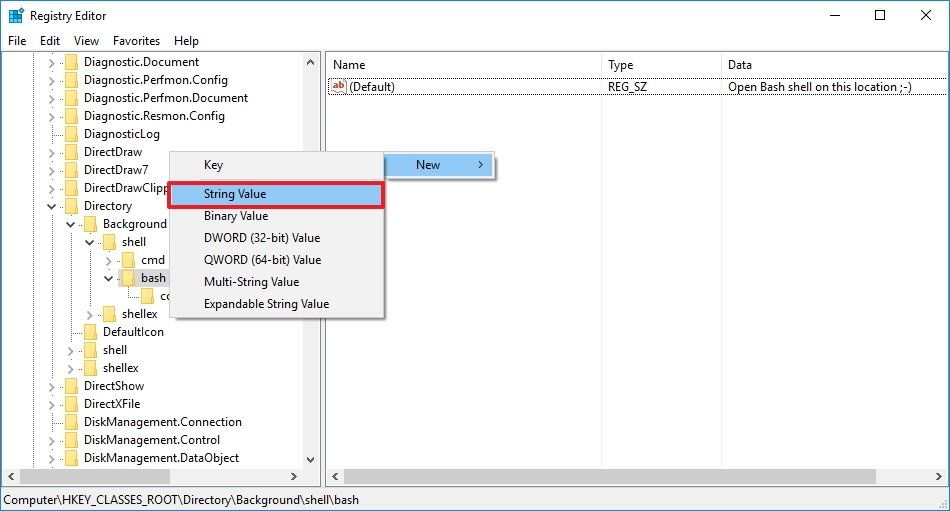Expand the Diagnostic.Perfmon.Config key
The height and width of the screenshot is (511, 950).
pyautogui.click(x=51, y=81)
